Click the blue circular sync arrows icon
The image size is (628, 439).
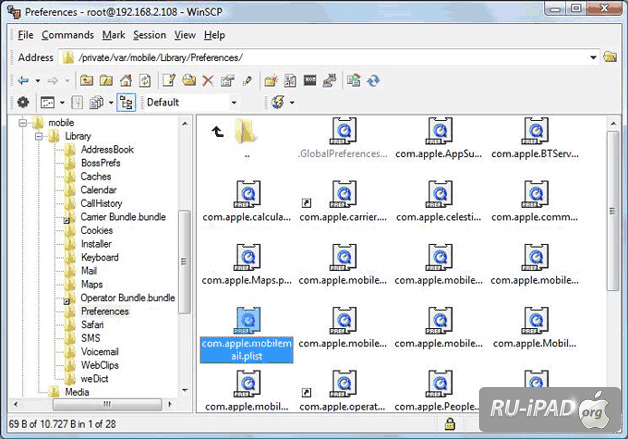[x=373, y=81]
